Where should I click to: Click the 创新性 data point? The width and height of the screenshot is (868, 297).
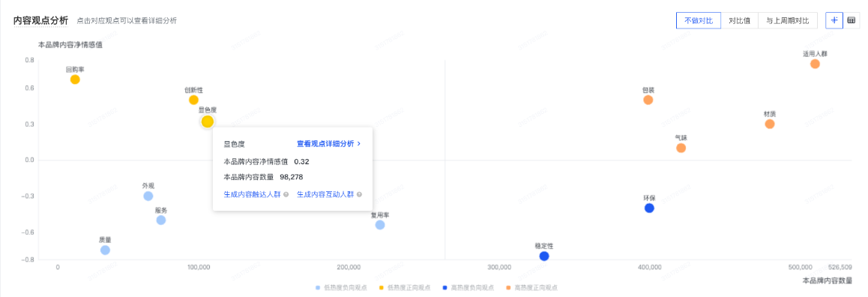pos(193,100)
